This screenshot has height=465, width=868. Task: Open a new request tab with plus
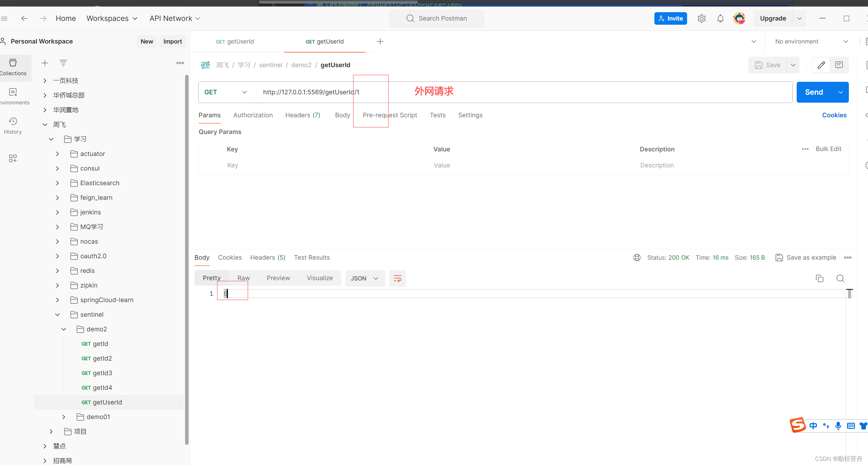(380, 41)
